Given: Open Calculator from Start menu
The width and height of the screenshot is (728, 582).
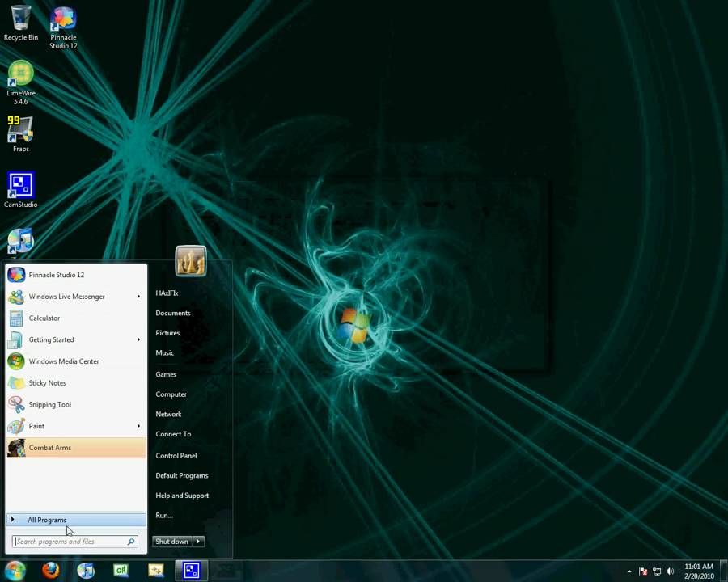Looking at the screenshot, I should (76, 318).
